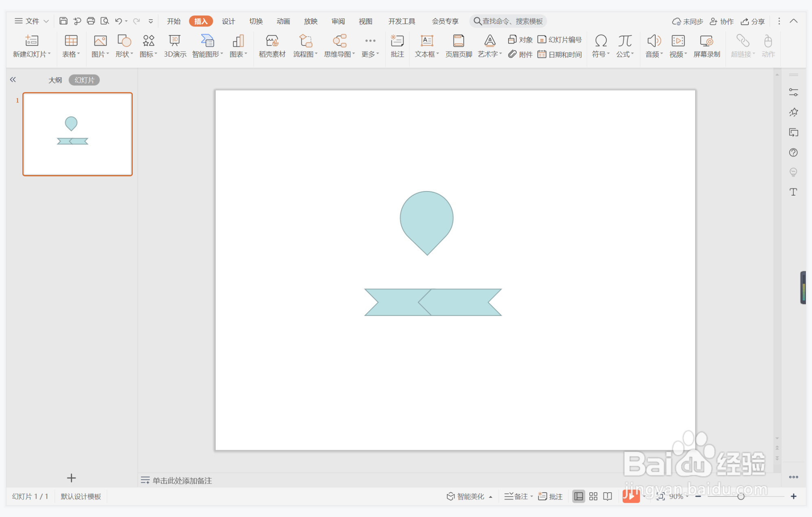Click the save icon in quick toolbar

coord(63,21)
